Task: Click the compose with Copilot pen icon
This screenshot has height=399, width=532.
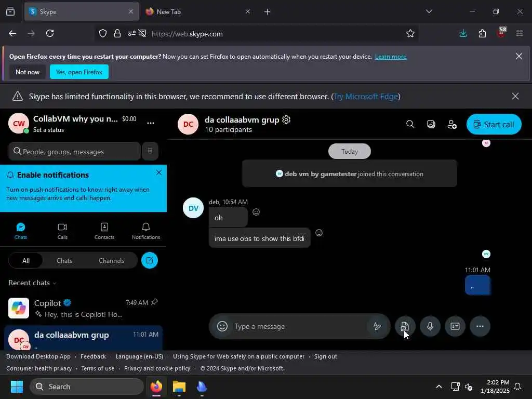Action: click(x=377, y=326)
